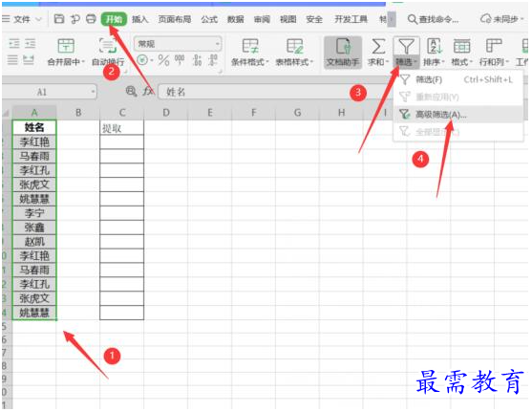This screenshot has width=532, height=412.
Task: Click the 筛选 filter funnel icon
Action: 406,46
